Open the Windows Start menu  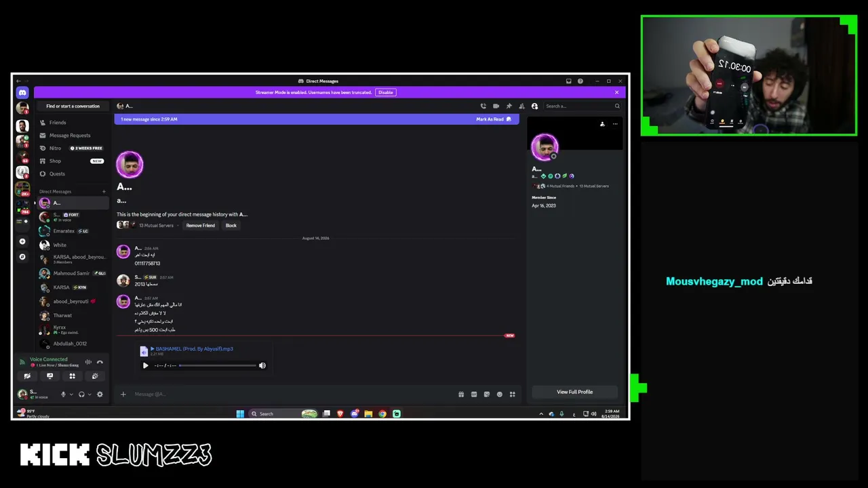click(x=240, y=414)
